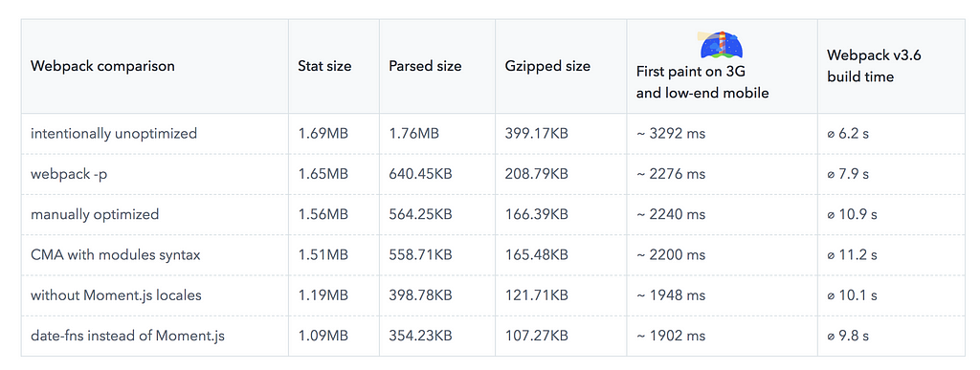Select the manually optimized row label
Screen dimensions: 980x370
click(95, 214)
